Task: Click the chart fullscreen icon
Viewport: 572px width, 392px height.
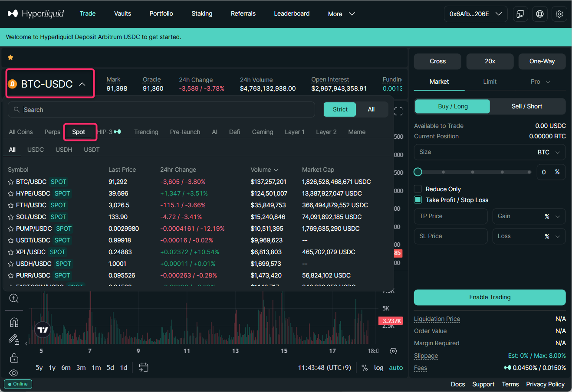Action: (x=398, y=111)
